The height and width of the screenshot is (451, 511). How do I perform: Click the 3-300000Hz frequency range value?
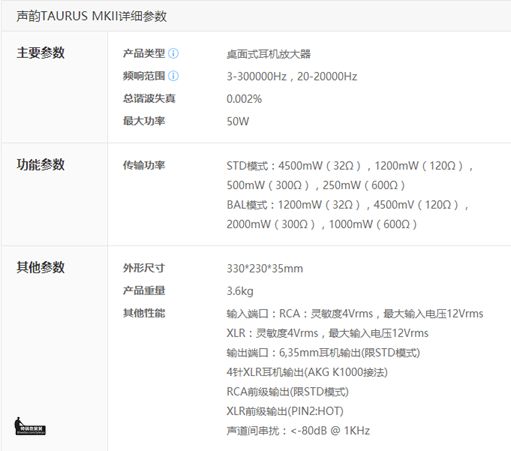(x=292, y=77)
